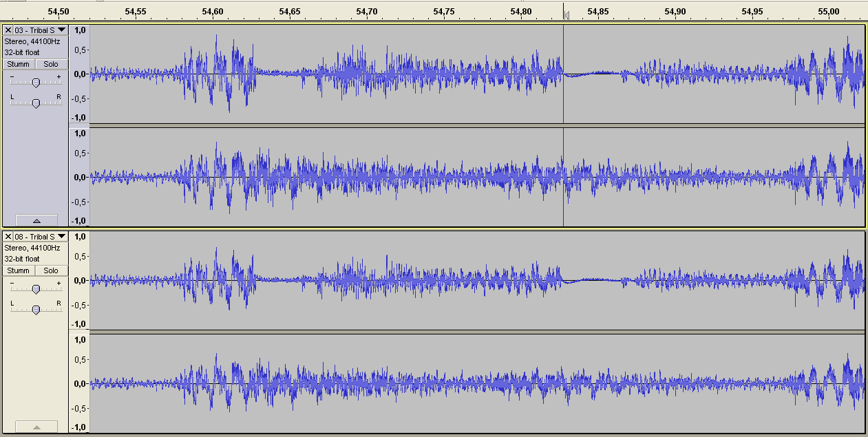Click the '32-bit float' text of track 03

(22, 52)
